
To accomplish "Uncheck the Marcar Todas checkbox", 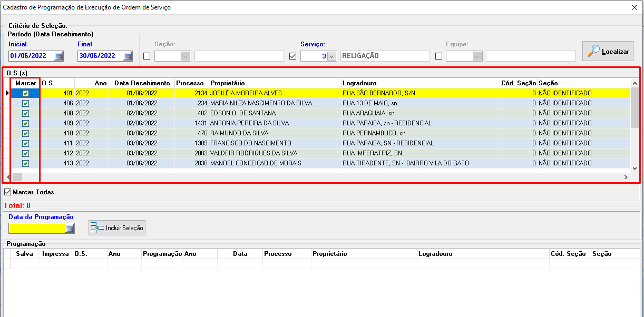I will [x=7, y=192].
